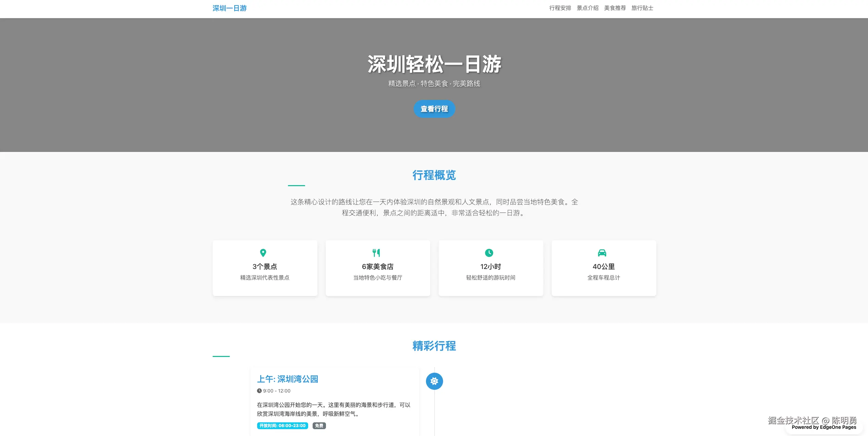Screen dimensions: 868x436
Task: Click the 免费 tag badge
Action: (x=319, y=426)
